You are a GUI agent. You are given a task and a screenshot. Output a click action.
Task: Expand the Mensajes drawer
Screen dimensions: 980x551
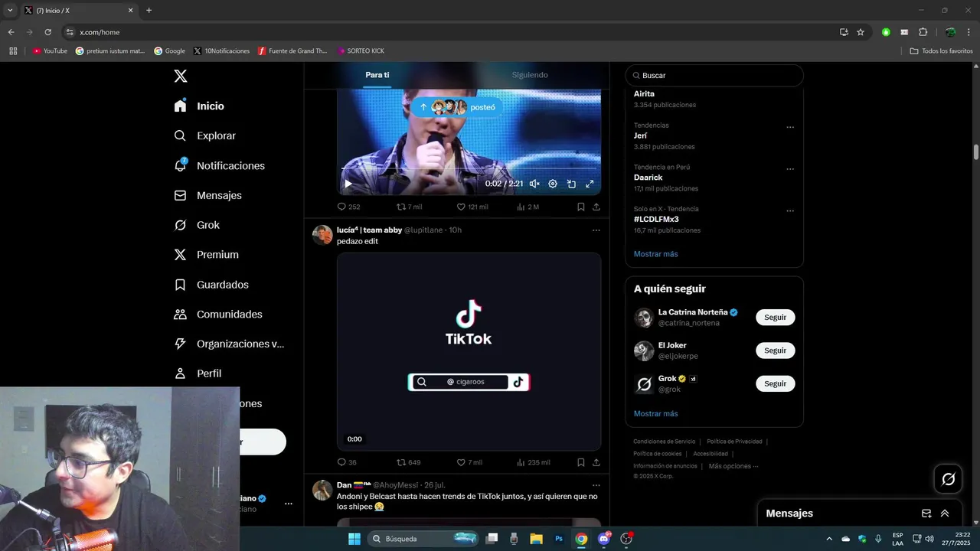click(945, 514)
